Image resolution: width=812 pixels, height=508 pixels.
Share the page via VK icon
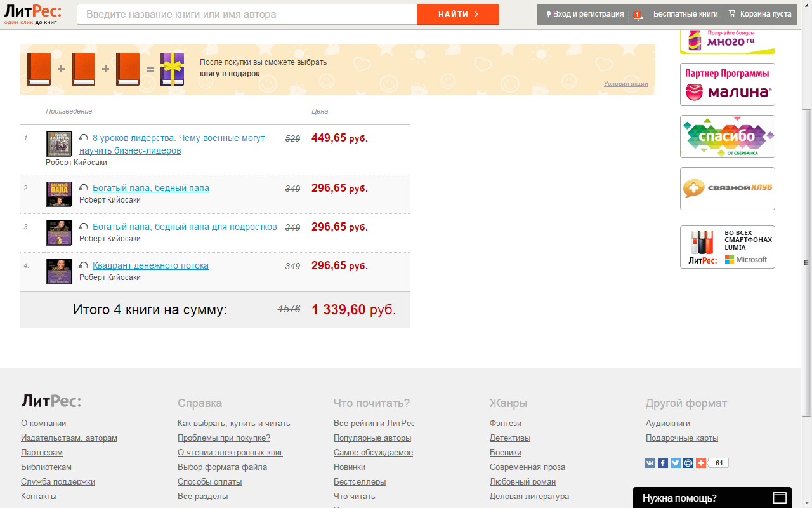tap(650, 463)
